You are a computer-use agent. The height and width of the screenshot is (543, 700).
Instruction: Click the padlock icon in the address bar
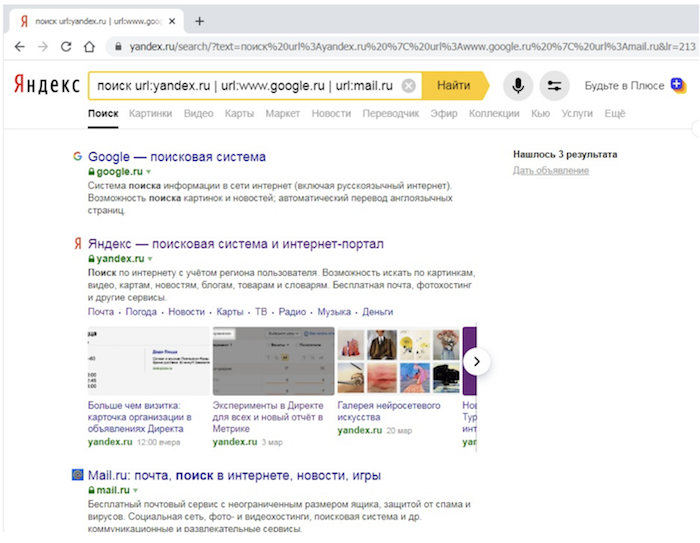[118, 46]
